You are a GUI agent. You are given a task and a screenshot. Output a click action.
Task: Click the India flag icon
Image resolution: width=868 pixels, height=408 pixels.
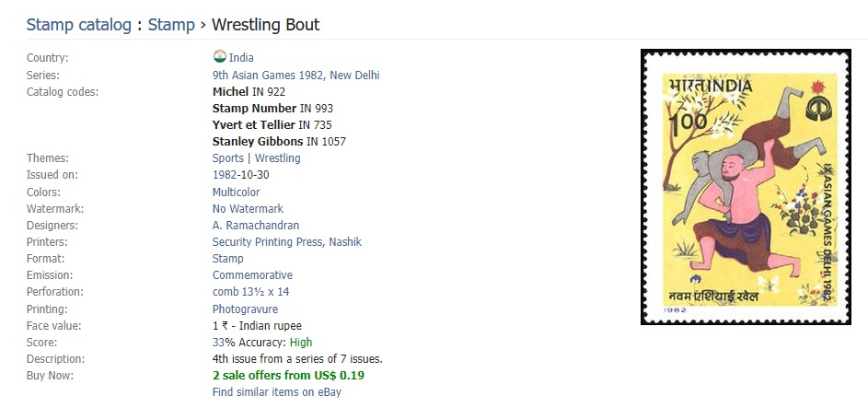point(219,57)
